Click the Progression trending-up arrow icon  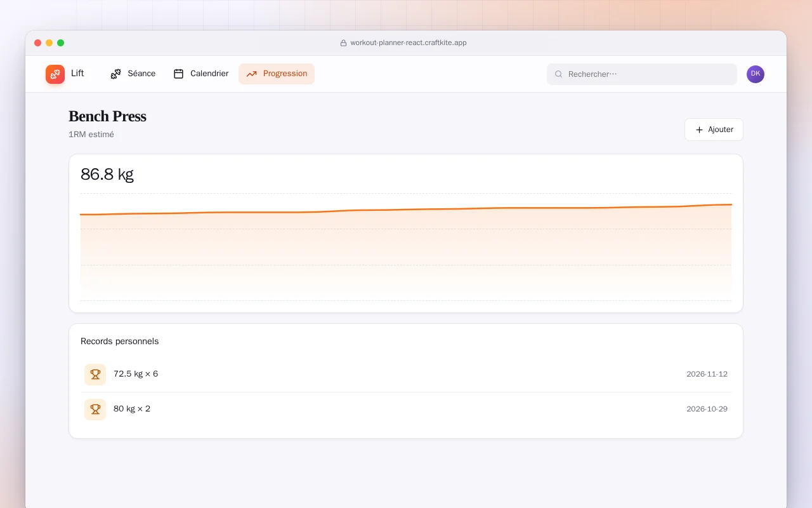(x=252, y=74)
